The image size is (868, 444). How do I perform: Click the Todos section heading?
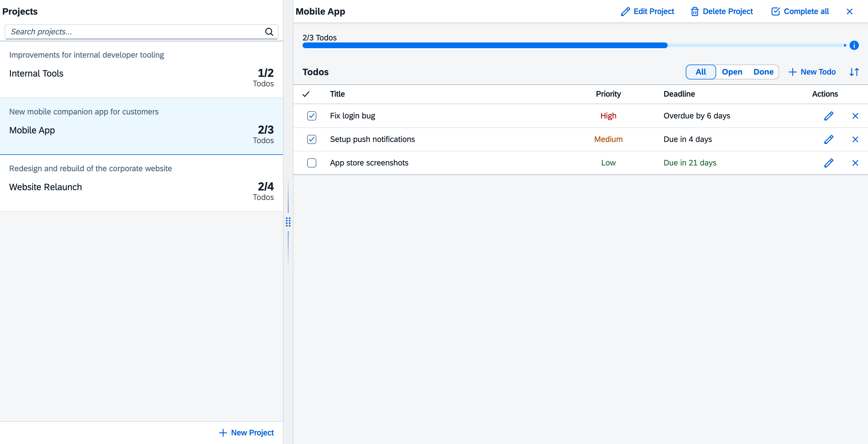click(315, 72)
